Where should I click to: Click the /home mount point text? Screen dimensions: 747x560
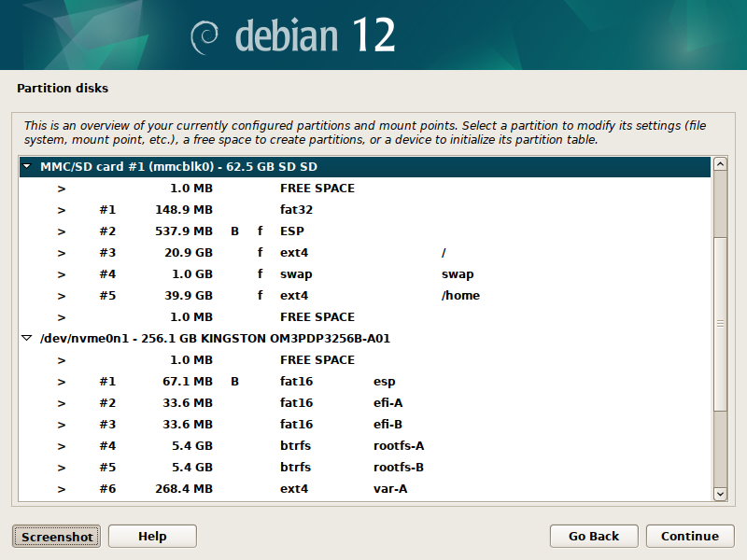pos(460,295)
